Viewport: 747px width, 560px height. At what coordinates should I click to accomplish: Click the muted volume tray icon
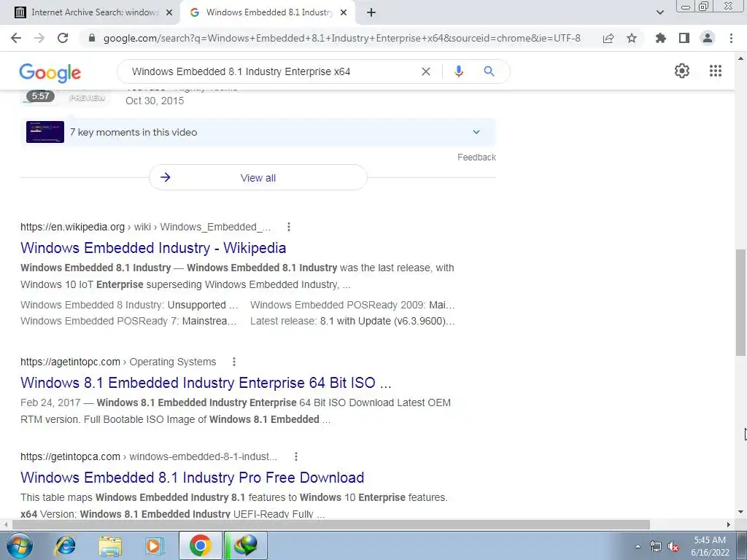(x=673, y=547)
